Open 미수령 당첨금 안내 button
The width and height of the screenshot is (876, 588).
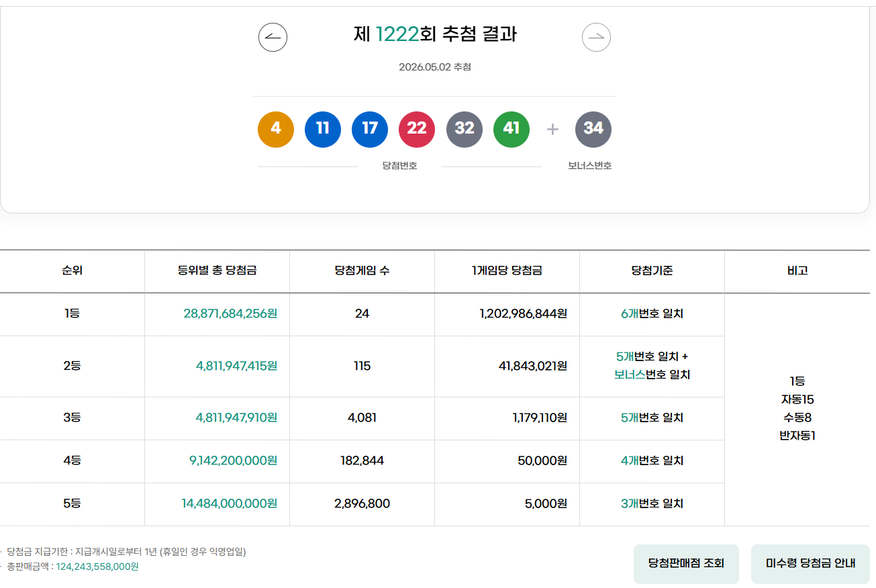(x=810, y=564)
